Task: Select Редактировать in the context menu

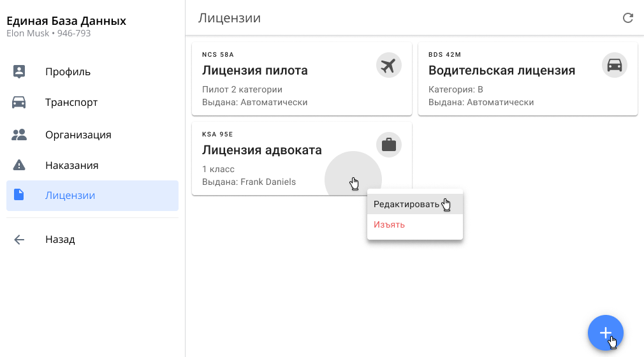Action: [x=406, y=204]
